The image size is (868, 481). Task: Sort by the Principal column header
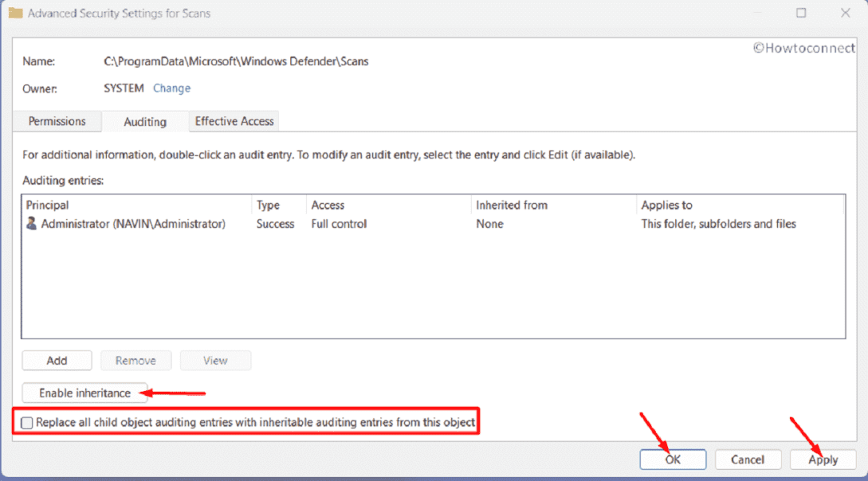tap(137, 205)
